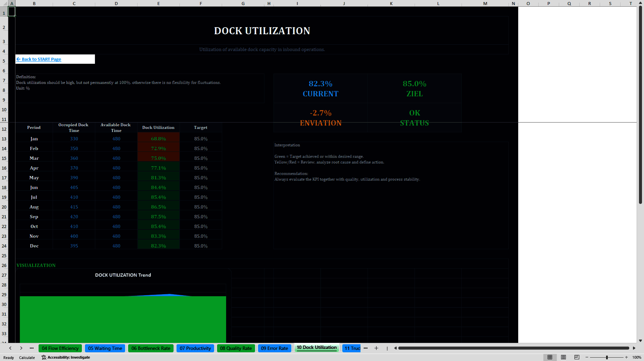Click the vertical scroll down arrow
Viewport: 644px width, 361px height.
coord(640,341)
